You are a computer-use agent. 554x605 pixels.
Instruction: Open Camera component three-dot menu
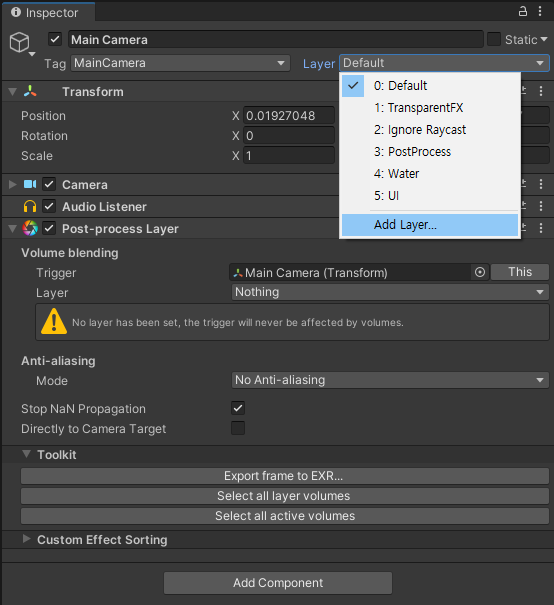(x=541, y=184)
